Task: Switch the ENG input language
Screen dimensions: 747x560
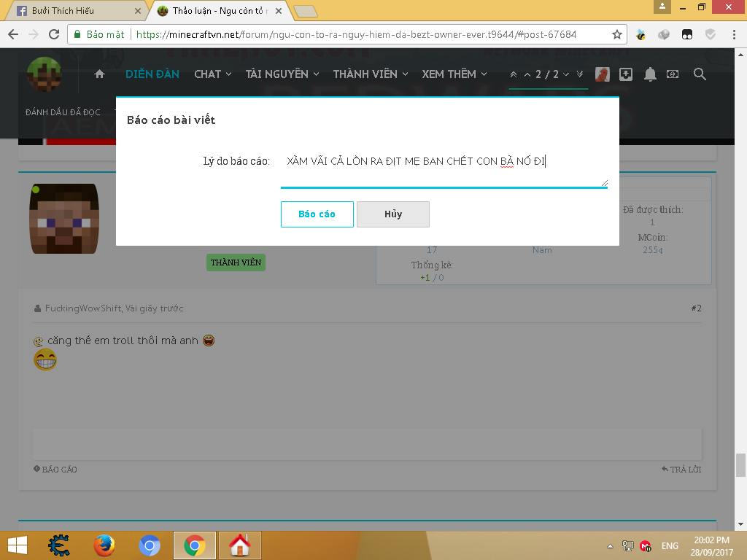Action: click(x=670, y=545)
